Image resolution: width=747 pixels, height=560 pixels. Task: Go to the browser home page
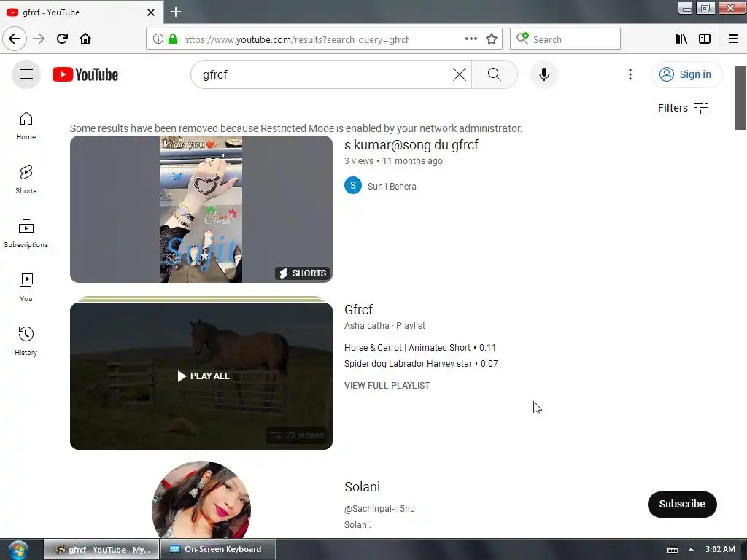[x=85, y=39]
